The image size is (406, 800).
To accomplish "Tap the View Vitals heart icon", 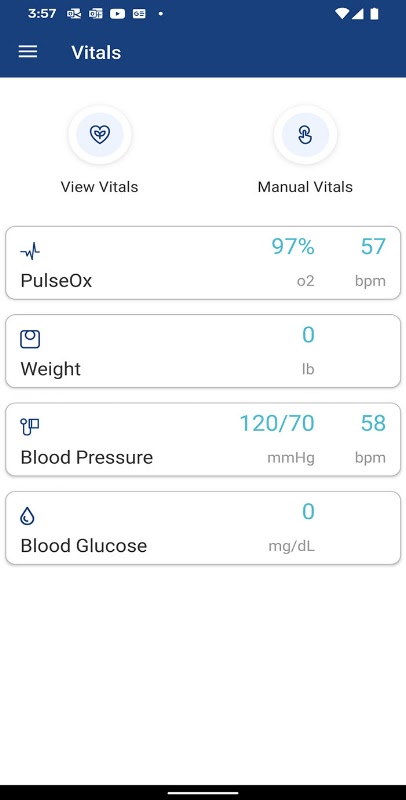I will (x=100, y=135).
